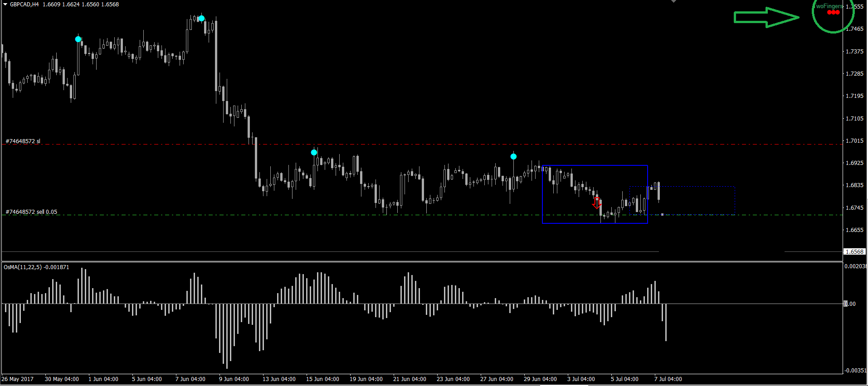Click the red sell arrow marker on the chart
The height and width of the screenshot is (386, 868).
tap(597, 203)
